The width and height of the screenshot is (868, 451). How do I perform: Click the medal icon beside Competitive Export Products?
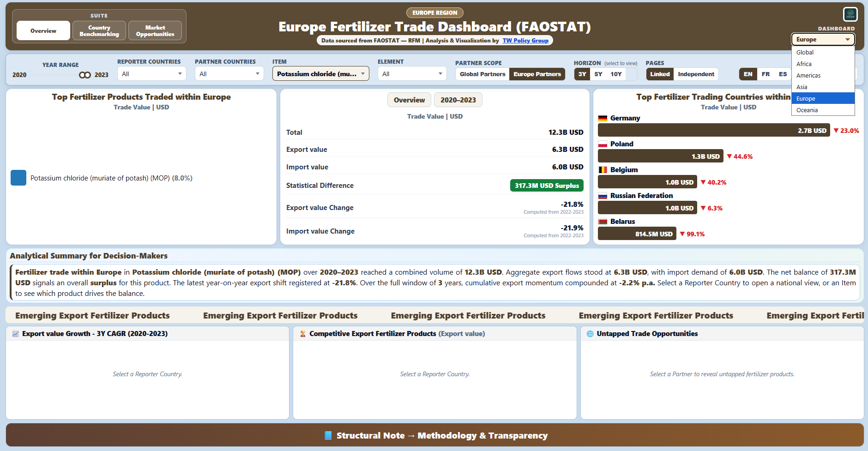303,334
